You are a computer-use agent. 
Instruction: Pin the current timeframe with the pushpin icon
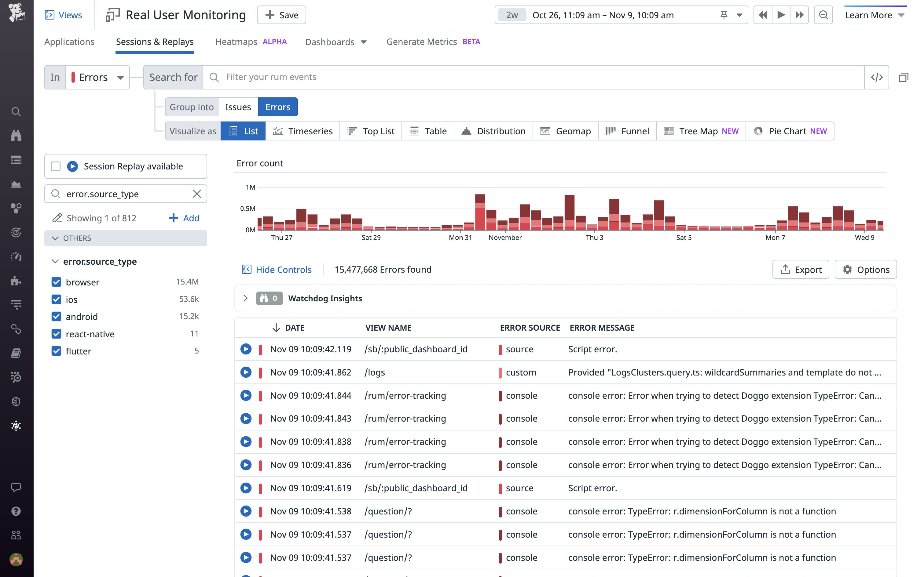[x=724, y=15]
